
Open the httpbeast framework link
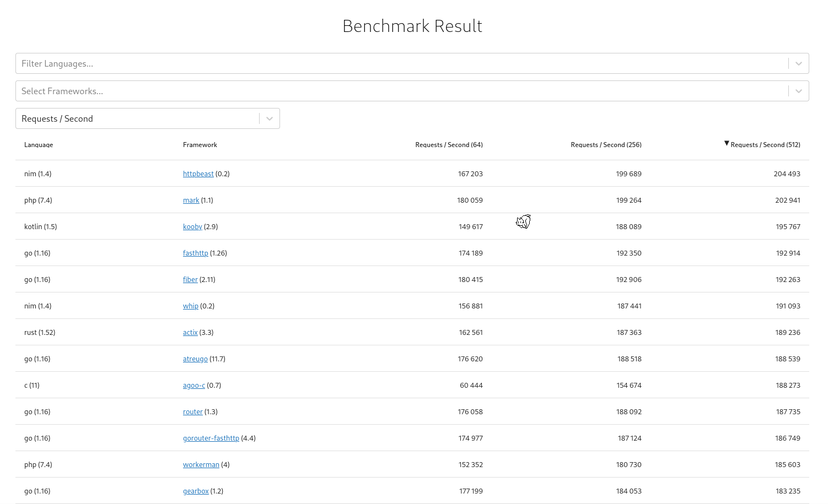(x=198, y=174)
